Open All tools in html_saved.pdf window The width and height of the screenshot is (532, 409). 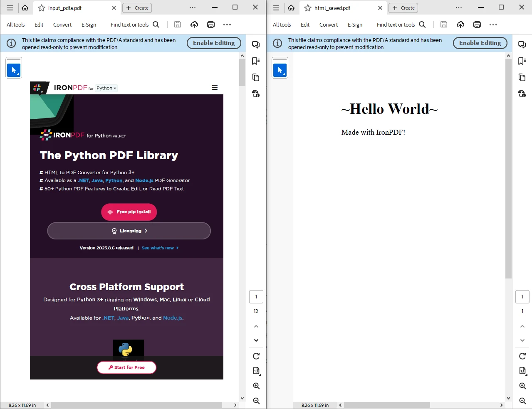pos(282,25)
